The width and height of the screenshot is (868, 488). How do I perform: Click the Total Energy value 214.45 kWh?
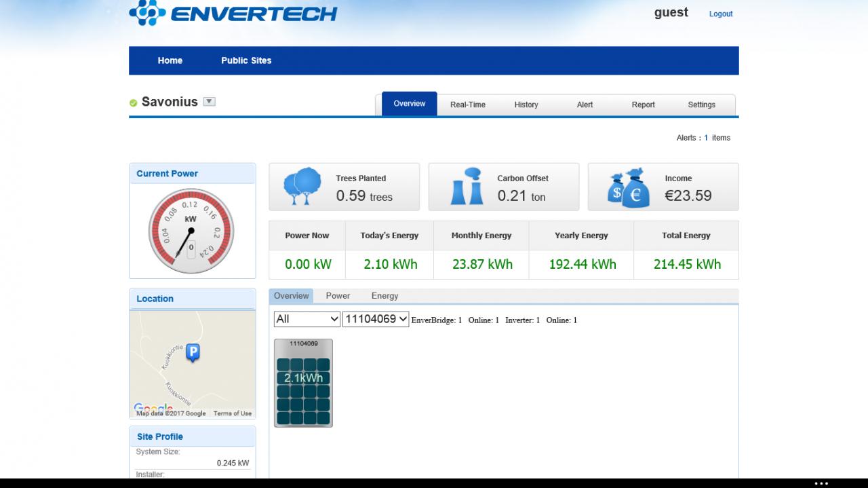687,264
